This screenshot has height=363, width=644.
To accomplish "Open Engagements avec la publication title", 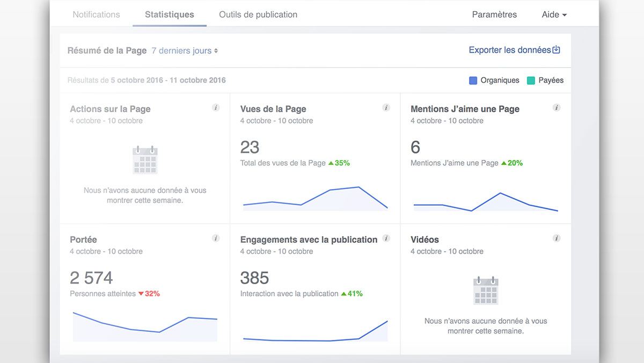I will [x=309, y=239].
